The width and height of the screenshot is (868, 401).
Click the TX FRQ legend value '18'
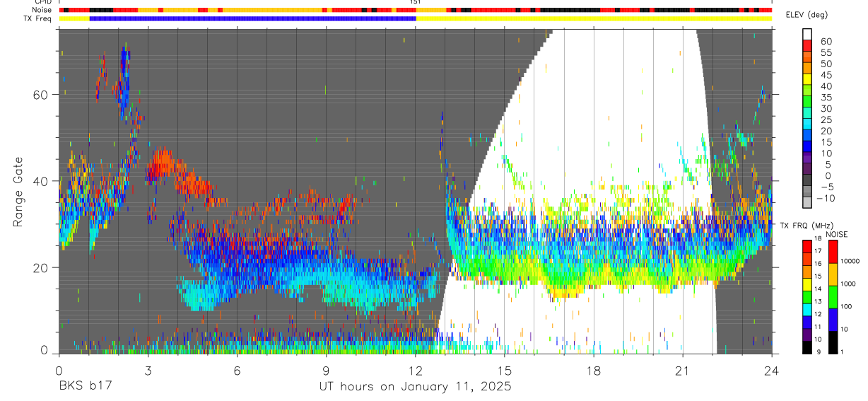click(x=818, y=239)
